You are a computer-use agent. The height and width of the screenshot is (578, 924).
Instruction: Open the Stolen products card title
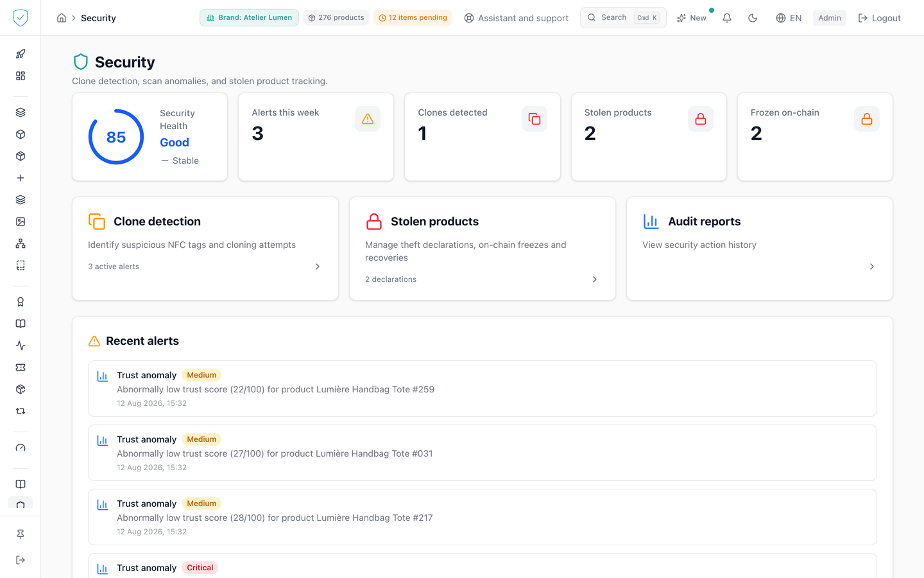[x=434, y=222]
